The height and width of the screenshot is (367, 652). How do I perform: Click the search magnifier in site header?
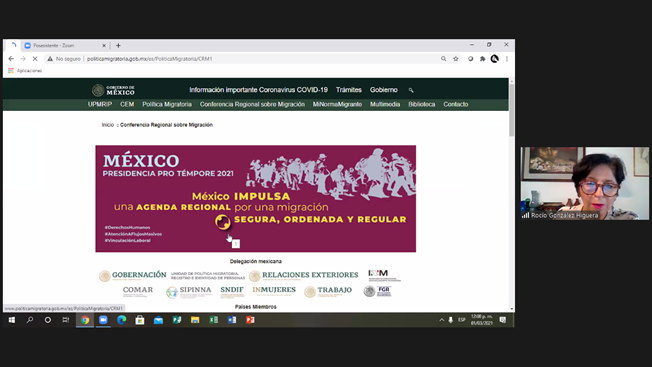pos(411,90)
